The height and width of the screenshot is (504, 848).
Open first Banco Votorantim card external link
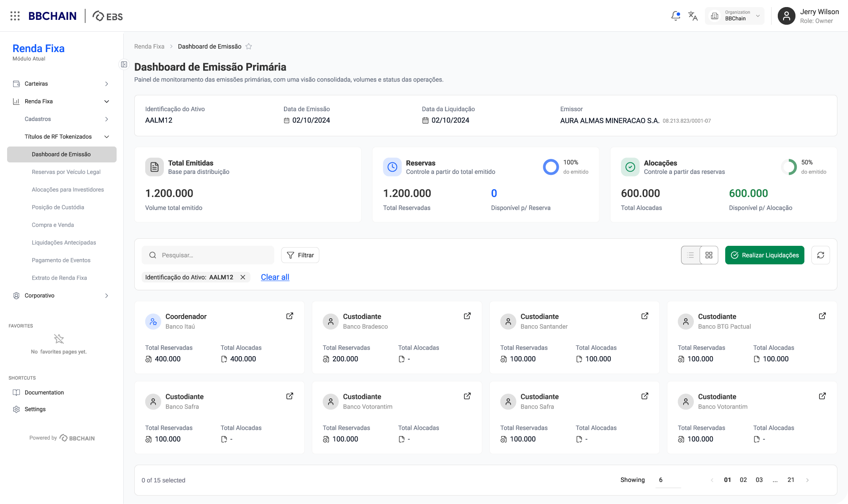click(x=467, y=396)
